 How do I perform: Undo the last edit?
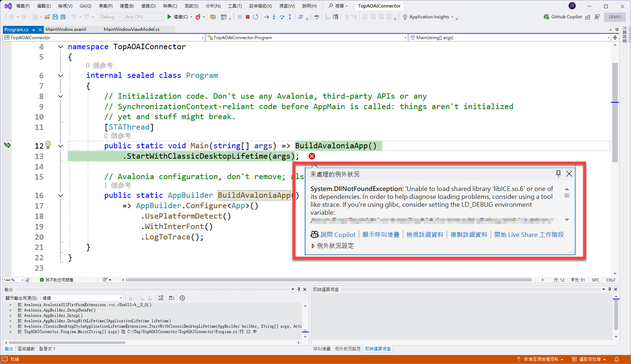(x=74, y=17)
